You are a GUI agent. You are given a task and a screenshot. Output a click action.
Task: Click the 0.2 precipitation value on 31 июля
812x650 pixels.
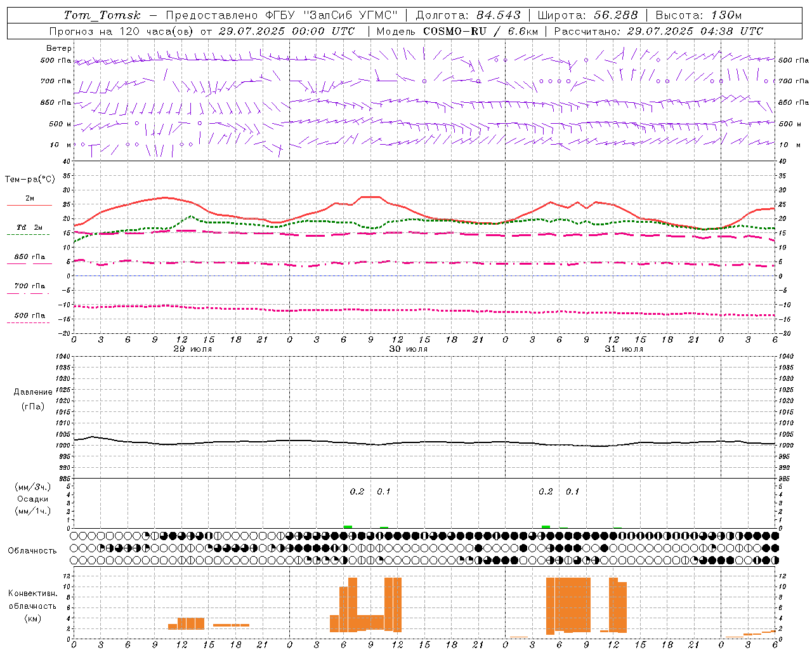546,492
